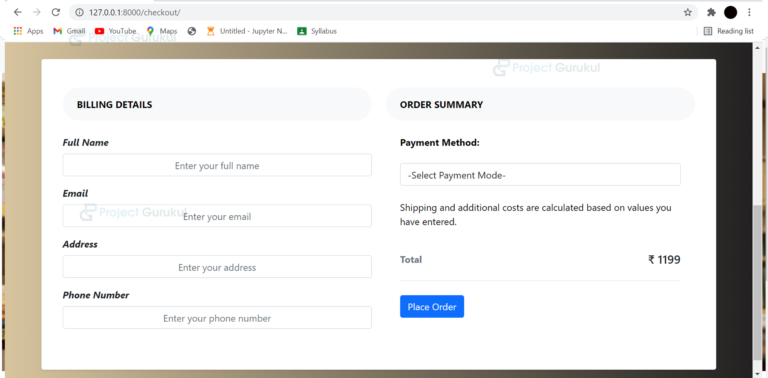Open the Reading list panel
The height and width of the screenshot is (378, 768).
[x=728, y=31]
